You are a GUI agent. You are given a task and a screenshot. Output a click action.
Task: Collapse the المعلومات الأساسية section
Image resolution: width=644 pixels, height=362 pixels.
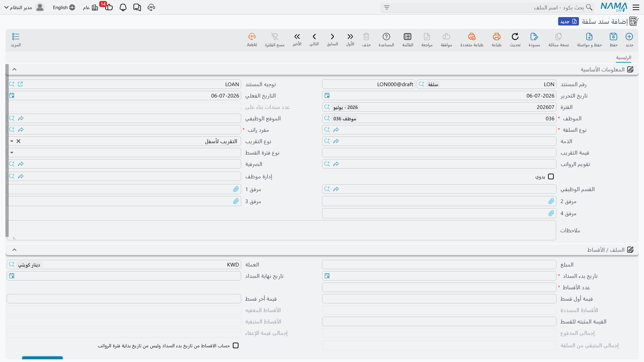(x=14, y=69)
